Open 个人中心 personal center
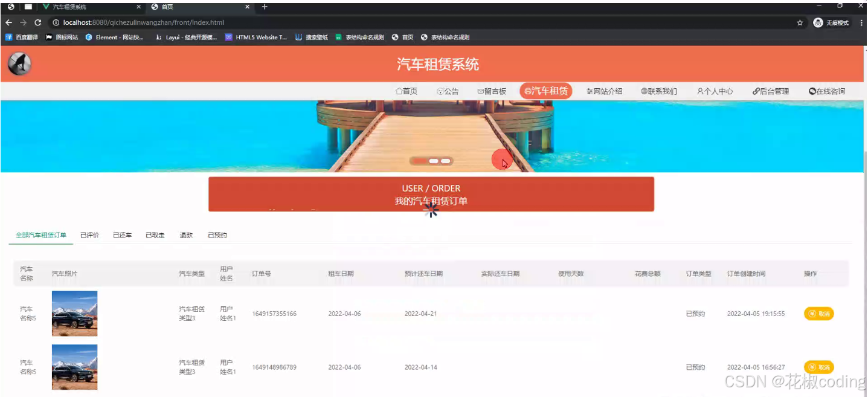The height and width of the screenshot is (397, 868). [715, 91]
